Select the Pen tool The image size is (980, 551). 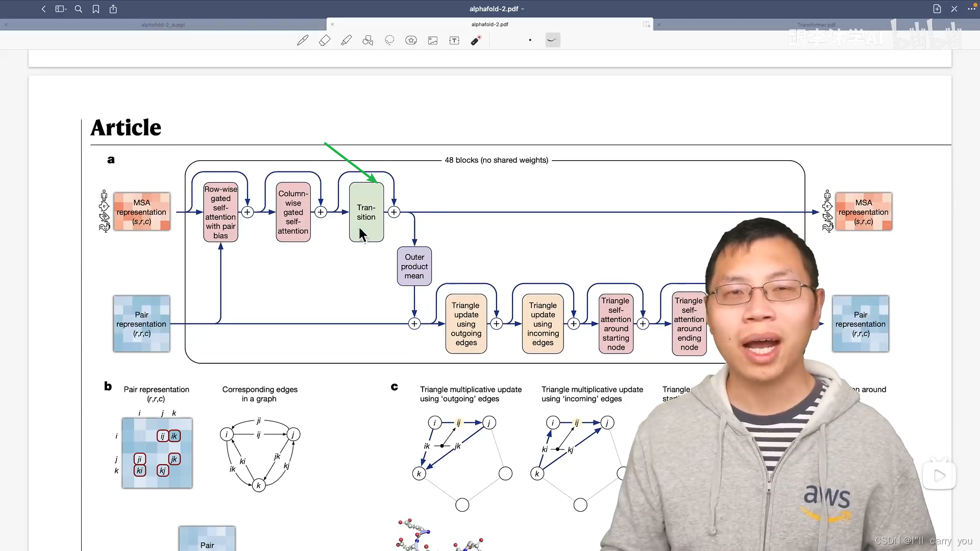coord(303,40)
